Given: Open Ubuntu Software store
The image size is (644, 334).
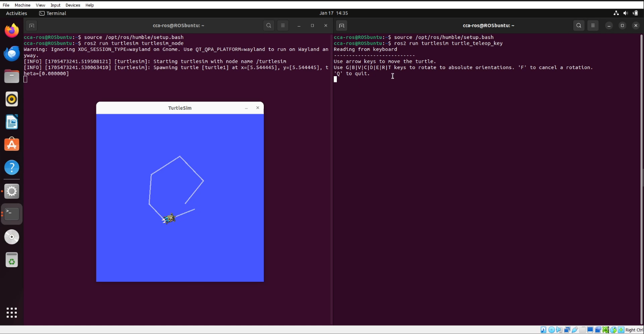Looking at the screenshot, I should pos(12,144).
